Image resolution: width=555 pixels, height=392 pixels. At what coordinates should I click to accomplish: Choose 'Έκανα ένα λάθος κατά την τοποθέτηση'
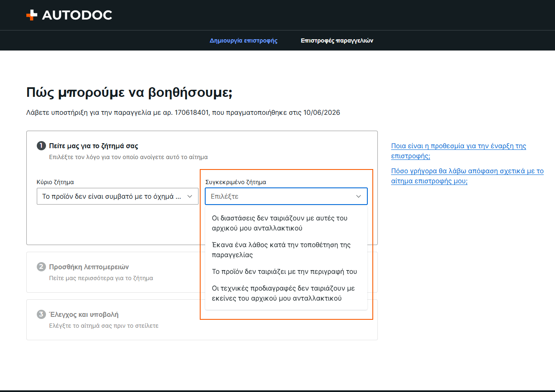[286, 250]
